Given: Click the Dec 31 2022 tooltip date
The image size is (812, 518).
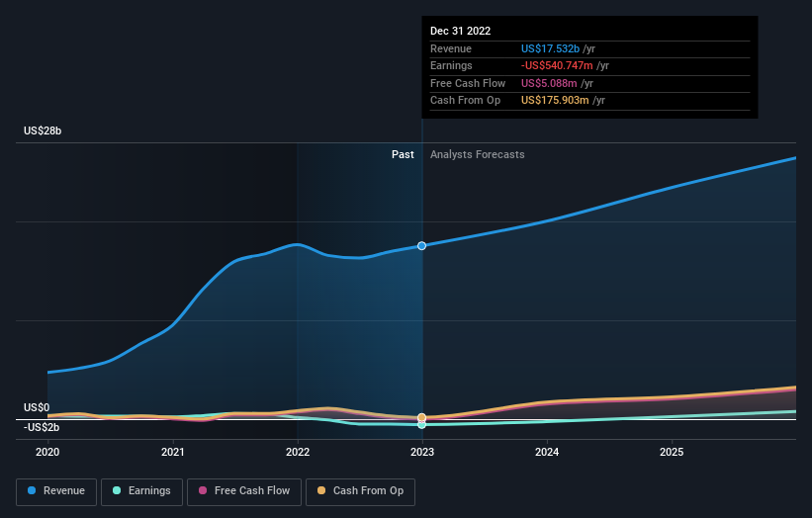Looking at the screenshot, I should pos(460,31).
